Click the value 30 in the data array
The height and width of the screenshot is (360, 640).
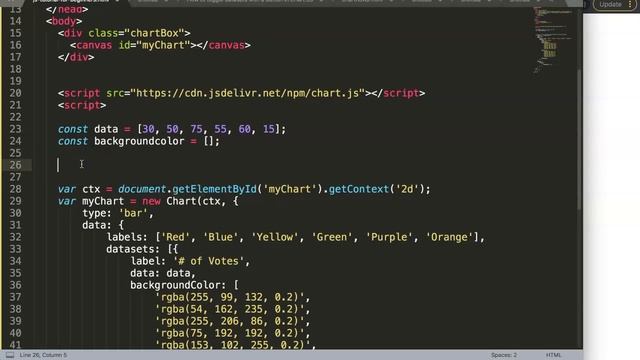[x=148, y=129]
